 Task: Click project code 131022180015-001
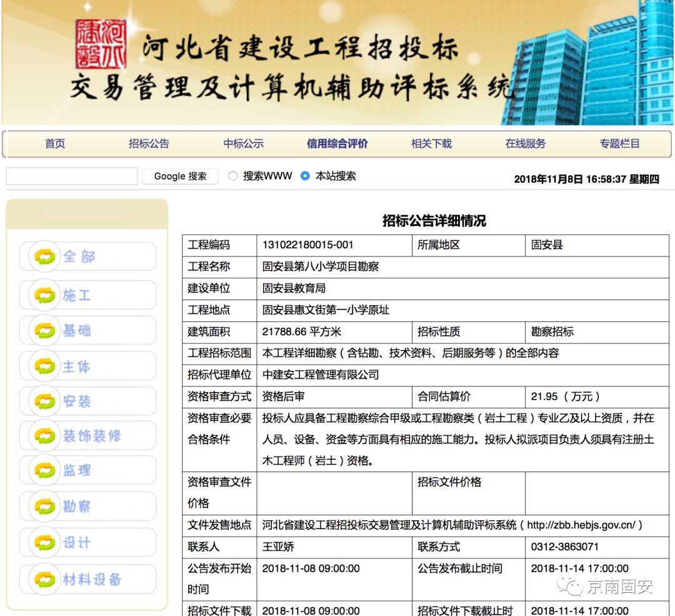[x=307, y=245]
